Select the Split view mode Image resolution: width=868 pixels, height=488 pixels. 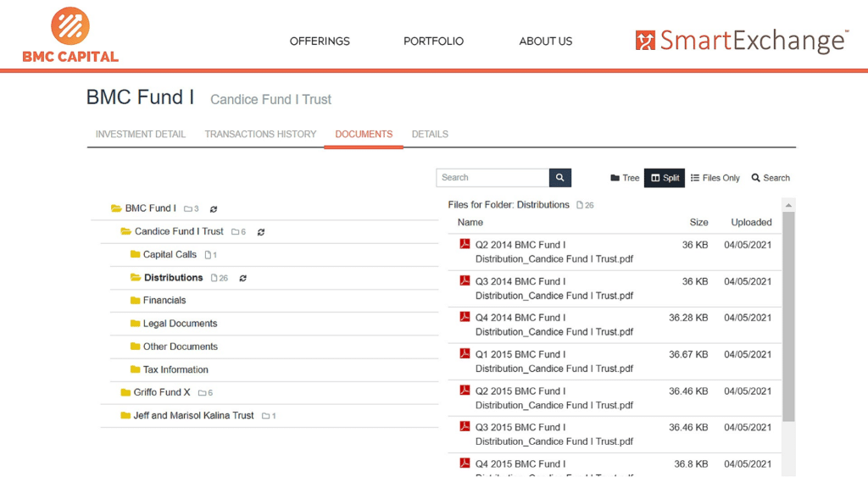[665, 178]
